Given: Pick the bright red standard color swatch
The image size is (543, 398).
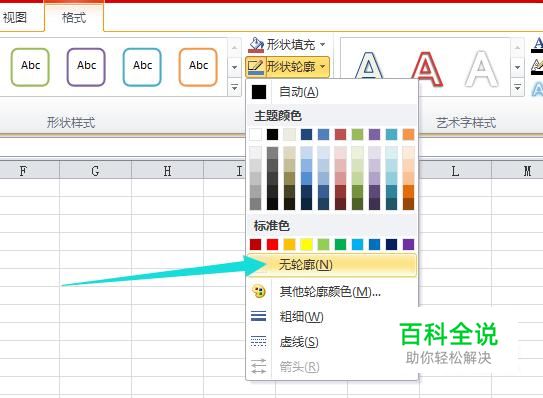Looking at the screenshot, I should tap(273, 245).
